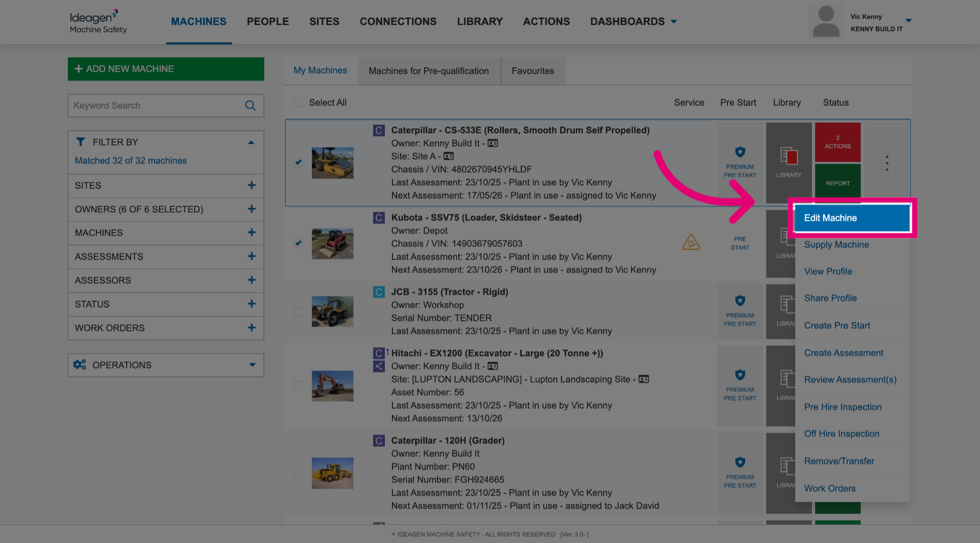Image resolution: width=980 pixels, height=543 pixels.
Task: Click the C badge on Hitachi EX1200
Action: [x=379, y=353]
